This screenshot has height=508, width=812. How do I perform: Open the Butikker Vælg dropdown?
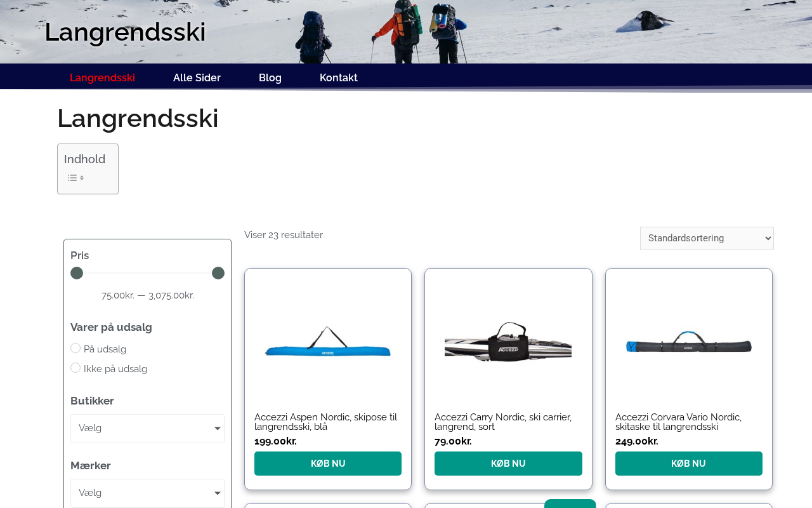[147, 429]
